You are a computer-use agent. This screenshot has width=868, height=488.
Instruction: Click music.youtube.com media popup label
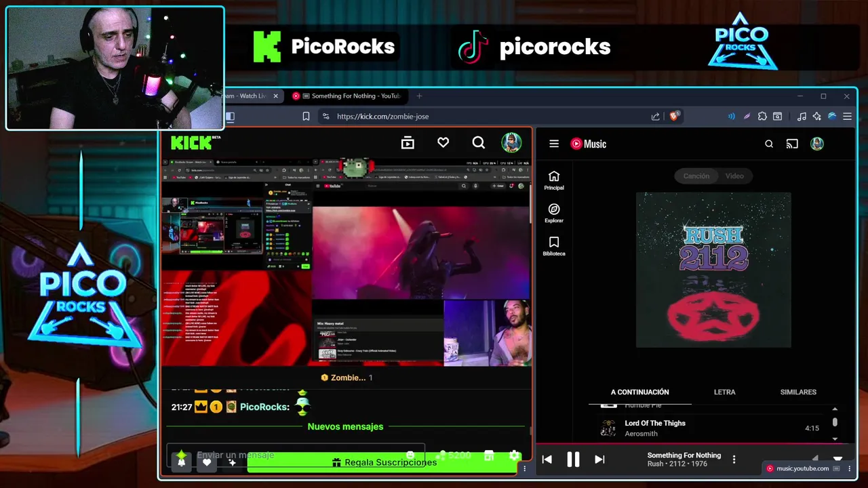click(x=802, y=468)
